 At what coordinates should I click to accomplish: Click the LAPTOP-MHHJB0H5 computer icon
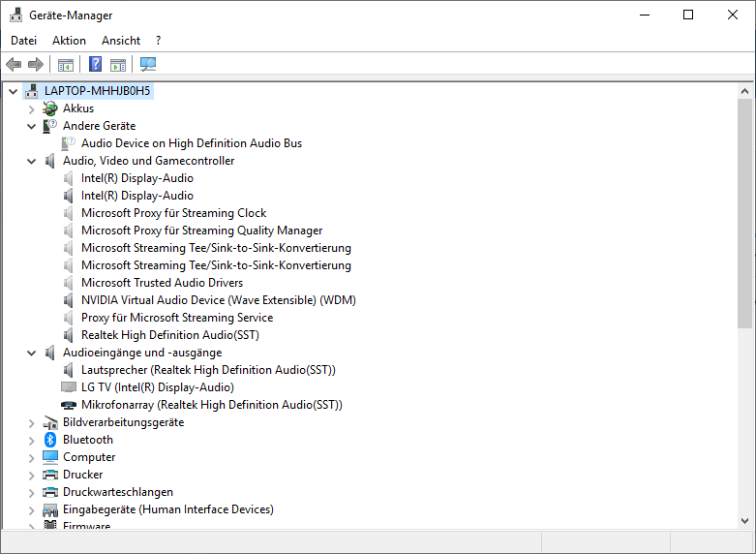[x=32, y=91]
